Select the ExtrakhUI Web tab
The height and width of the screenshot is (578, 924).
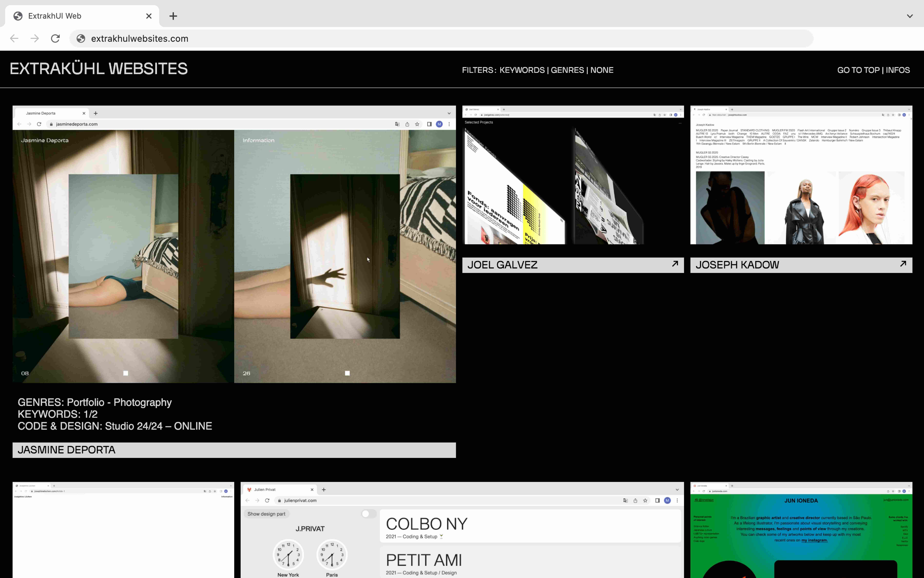tap(82, 16)
